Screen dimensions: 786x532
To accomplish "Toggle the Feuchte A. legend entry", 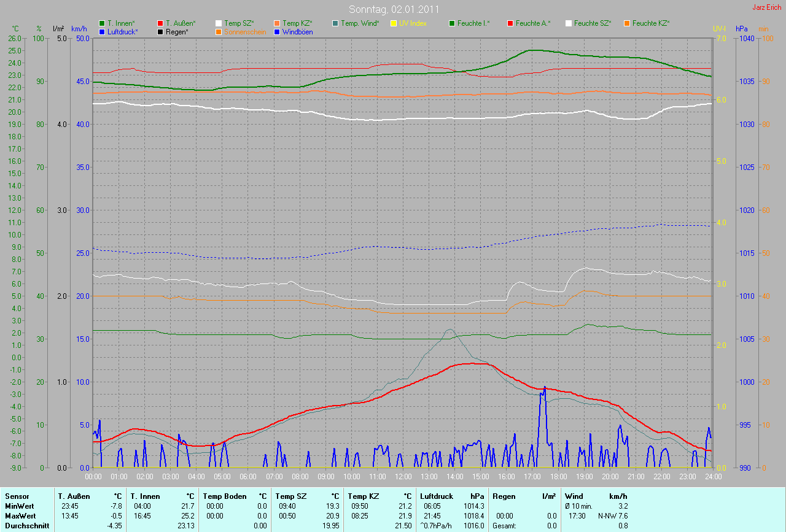I will [x=532, y=23].
